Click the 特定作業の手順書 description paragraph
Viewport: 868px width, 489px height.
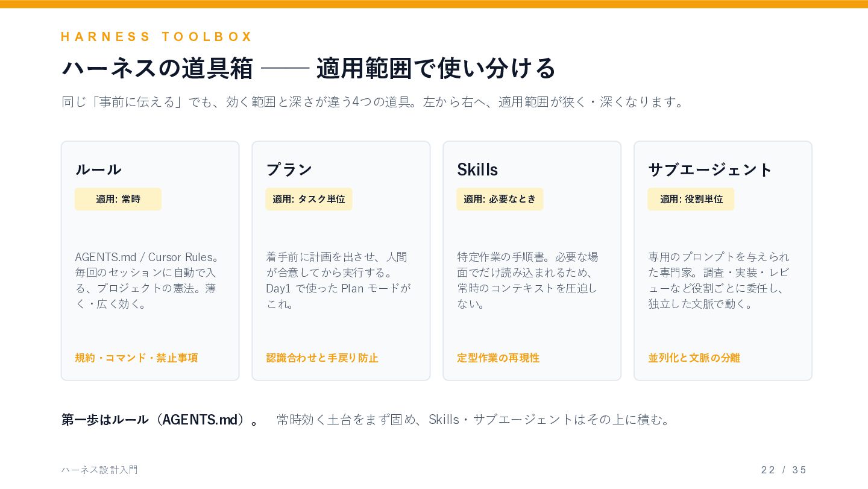pyautogui.click(x=529, y=280)
